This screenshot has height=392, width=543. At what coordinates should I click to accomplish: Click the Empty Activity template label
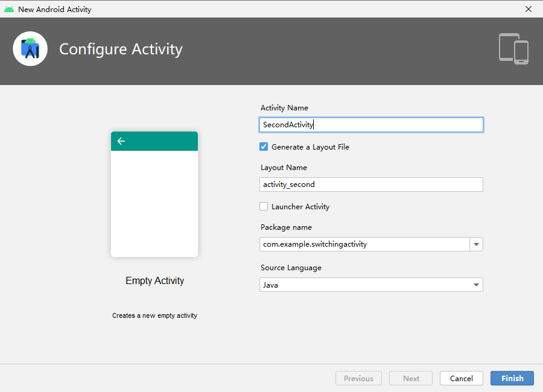[154, 280]
